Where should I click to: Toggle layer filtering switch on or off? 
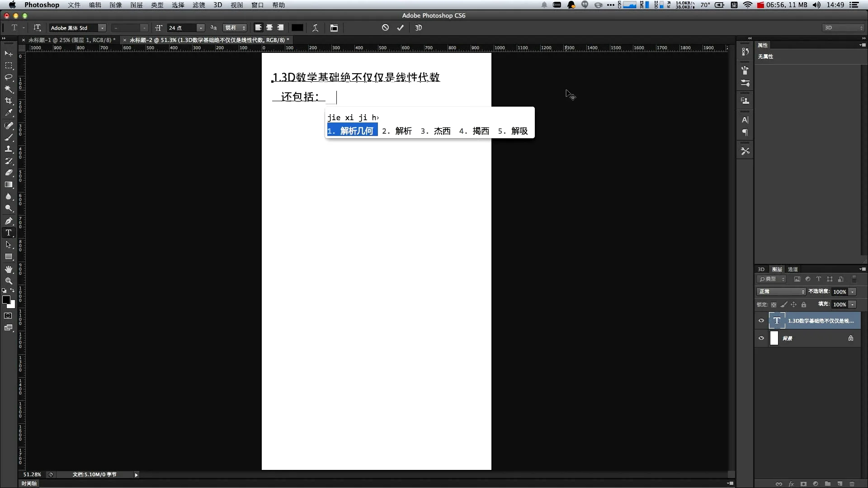pyautogui.click(x=854, y=279)
